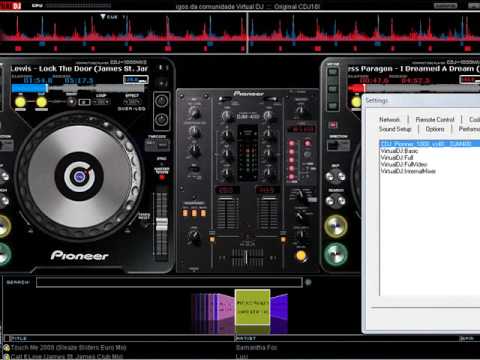Open the Network tab in Settings

click(x=389, y=120)
